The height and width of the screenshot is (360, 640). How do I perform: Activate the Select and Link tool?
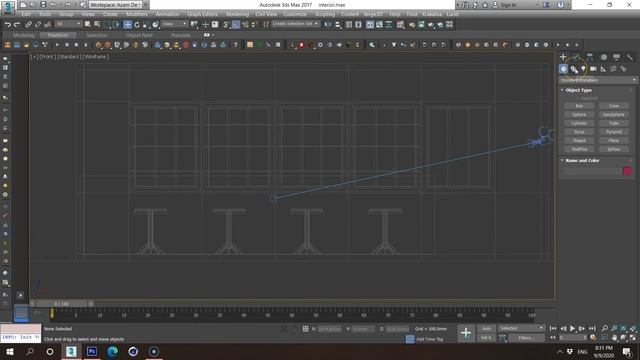click(28, 24)
